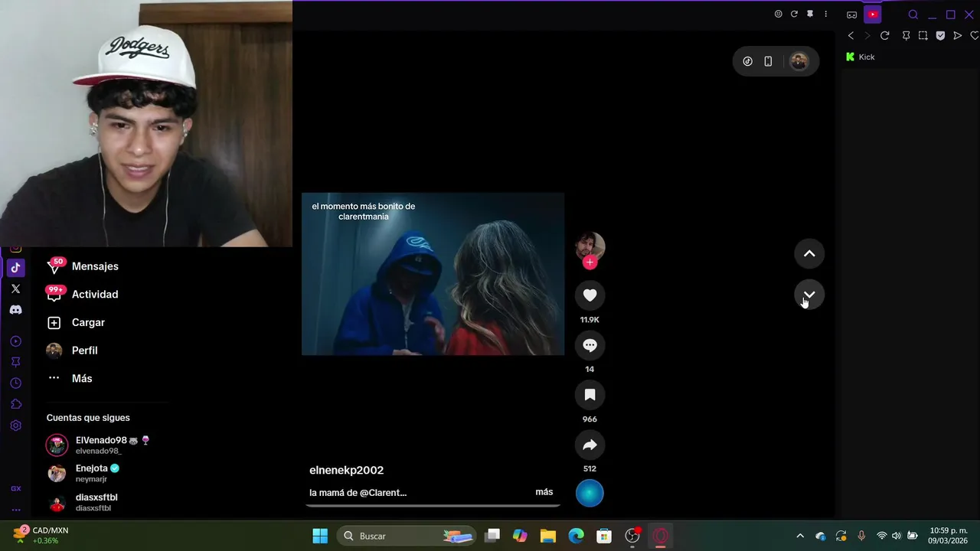
Task: Open Task View on the taskbar
Action: [492, 536]
